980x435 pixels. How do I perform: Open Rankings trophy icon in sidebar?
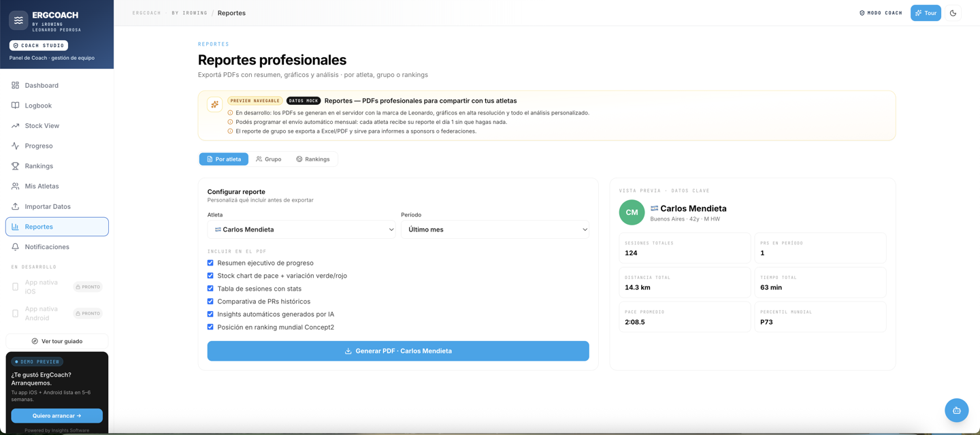tap(15, 166)
